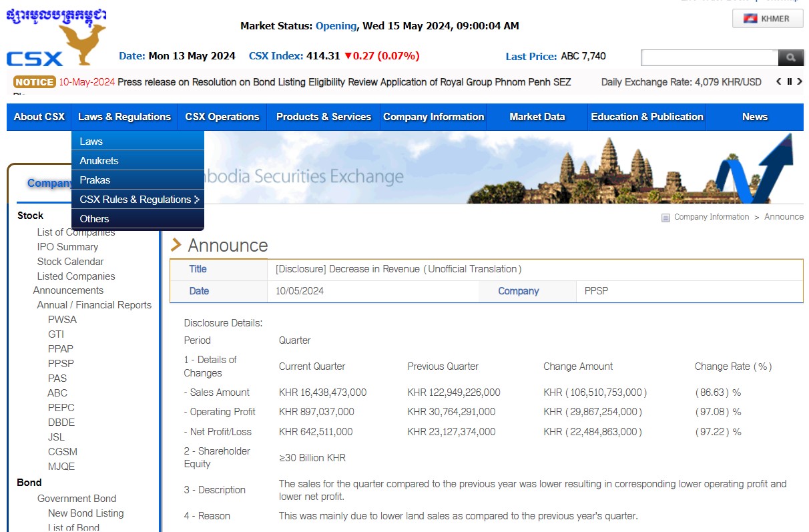Switch language to Khmer
This screenshot has width=809, height=532.
tap(767, 19)
